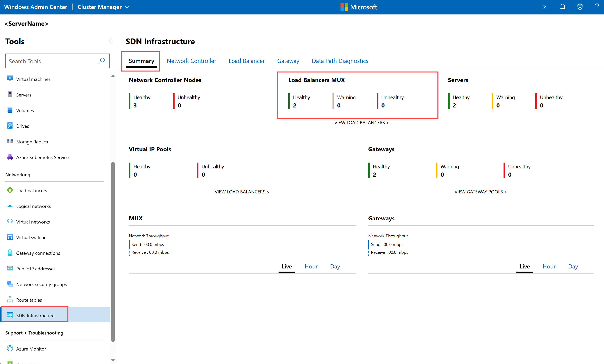This screenshot has width=604, height=364.
Task: Open the PowerShell console icon
Action: 545,7
